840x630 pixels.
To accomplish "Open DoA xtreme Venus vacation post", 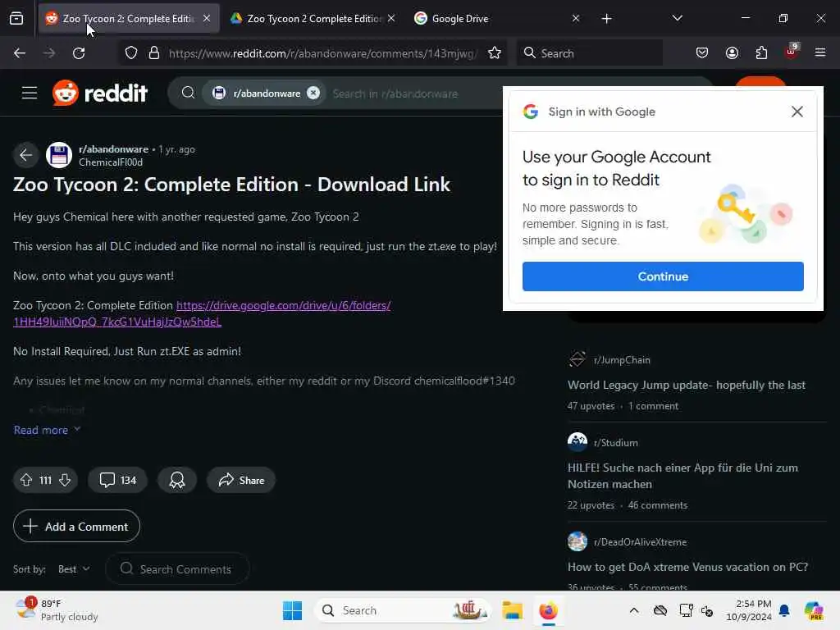I will click(687, 567).
